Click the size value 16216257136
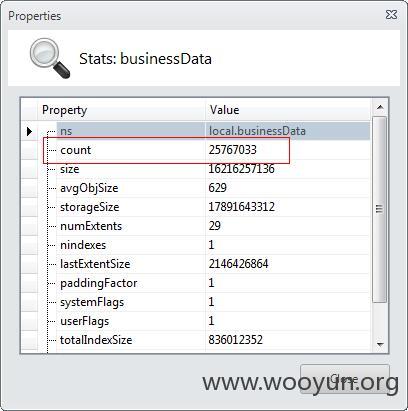The width and height of the screenshot is (408, 411). [241, 169]
